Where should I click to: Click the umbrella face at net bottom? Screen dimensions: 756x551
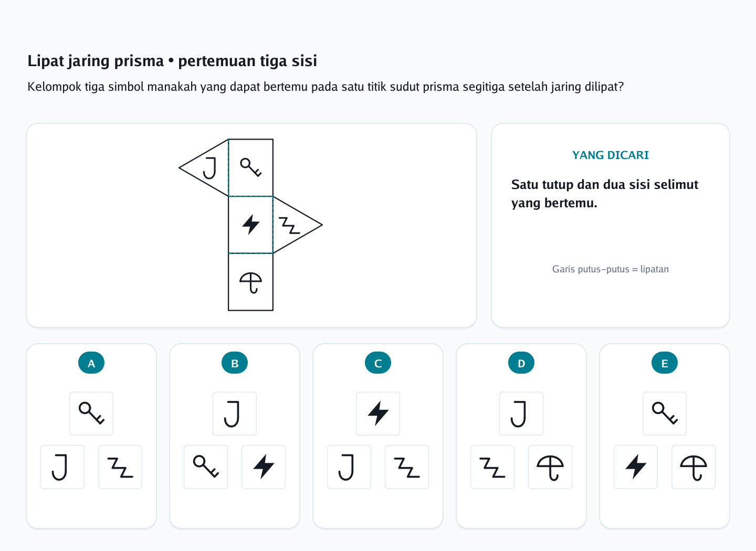tap(251, 282)
